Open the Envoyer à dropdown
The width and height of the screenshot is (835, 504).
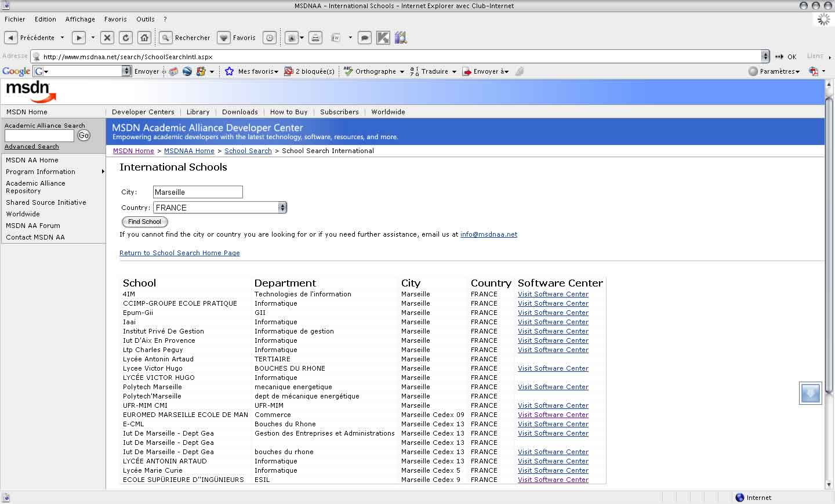pos(506,72)
